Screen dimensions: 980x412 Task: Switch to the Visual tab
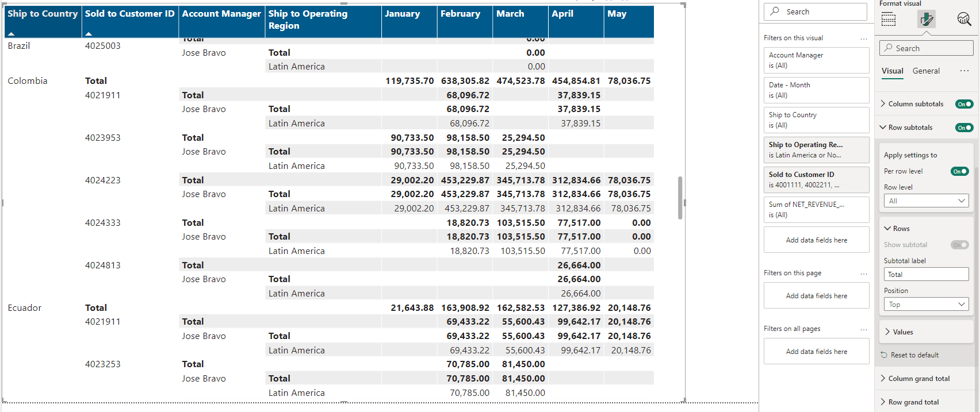892,71
